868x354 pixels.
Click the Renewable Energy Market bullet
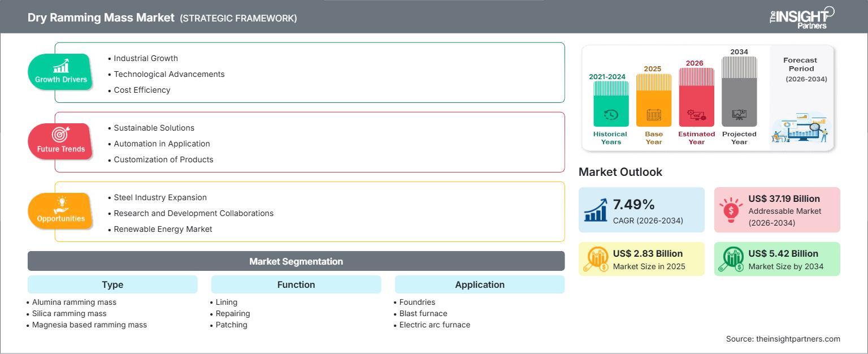[x=163, y=229]
